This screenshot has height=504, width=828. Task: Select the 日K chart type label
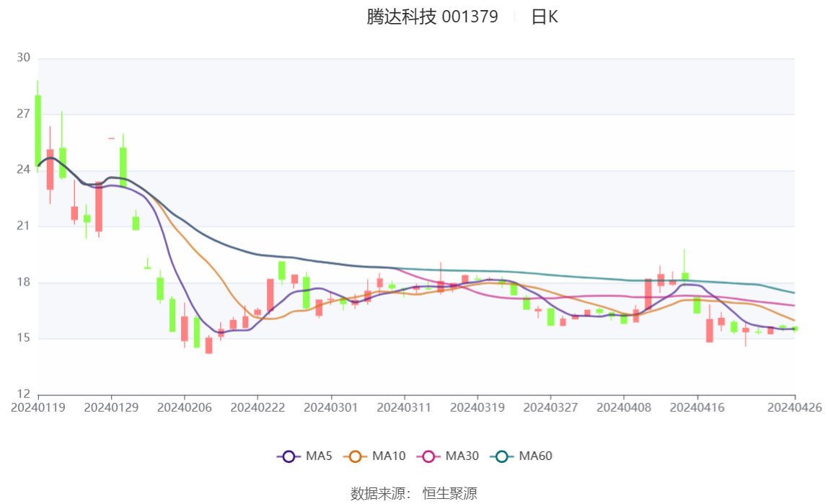tap(545, 17)
